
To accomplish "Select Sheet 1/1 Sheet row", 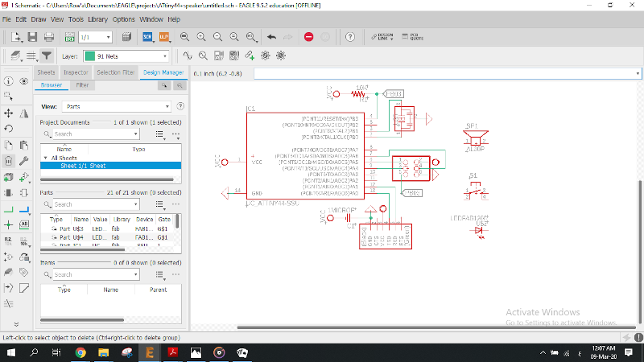I will pyautogui.click(x=110, y=166).
